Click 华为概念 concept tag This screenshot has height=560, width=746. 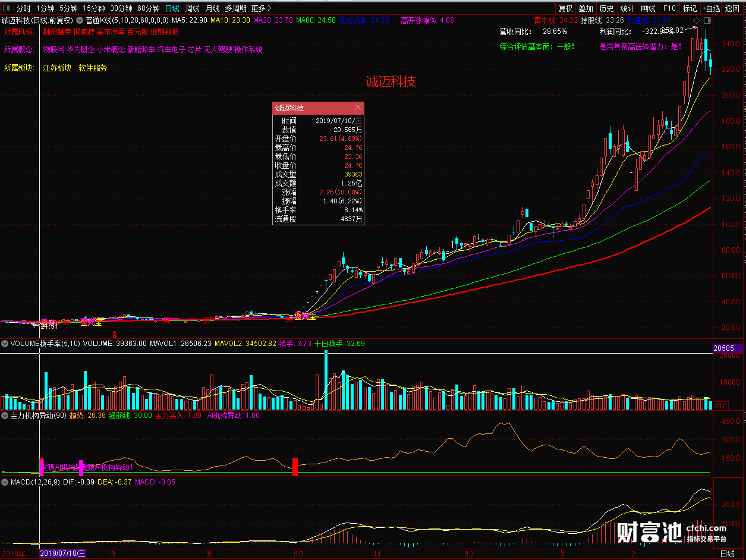(81, 50)
